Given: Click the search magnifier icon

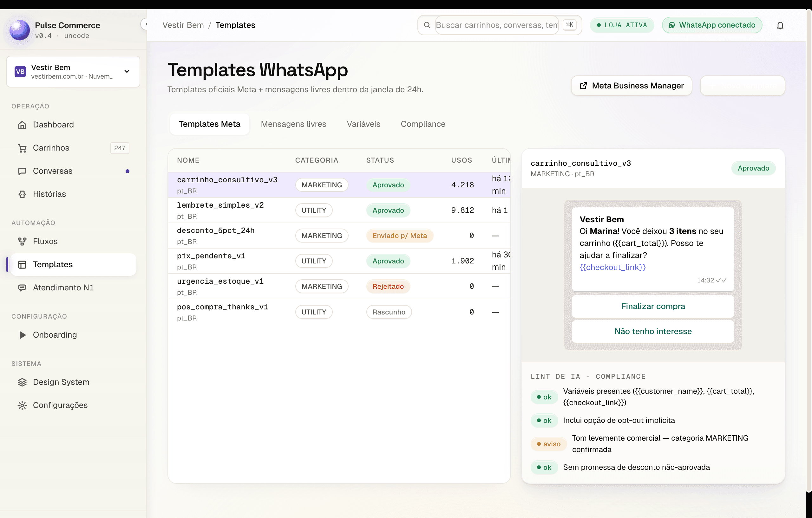Looking at the screenshot, I should point(427,25).
